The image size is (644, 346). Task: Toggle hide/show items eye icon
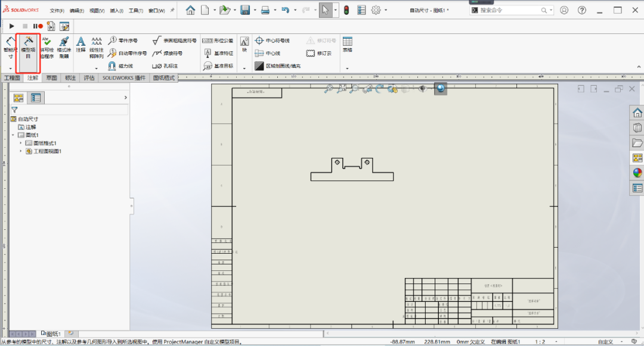422,88
